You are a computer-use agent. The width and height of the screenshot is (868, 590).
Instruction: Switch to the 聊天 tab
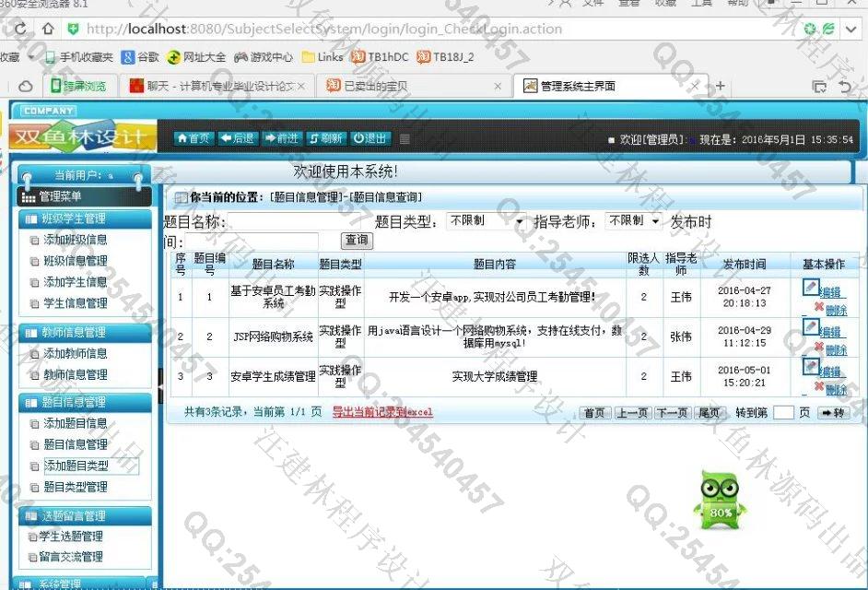coord(217,87)
